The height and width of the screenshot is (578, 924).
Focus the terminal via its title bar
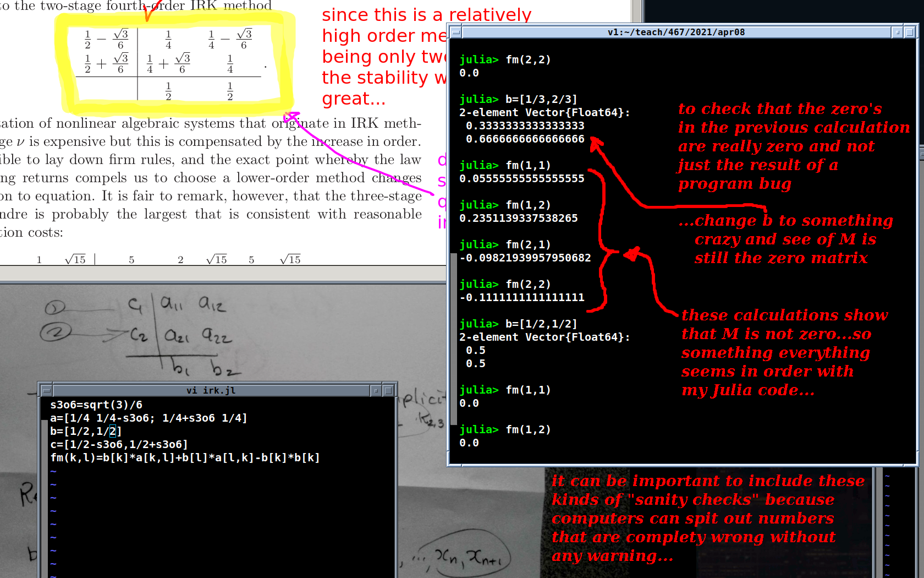675,32
